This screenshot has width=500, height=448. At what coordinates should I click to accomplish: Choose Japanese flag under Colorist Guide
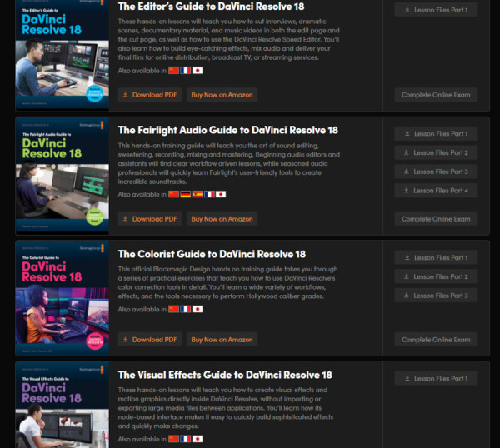click(x=197, y=309)
